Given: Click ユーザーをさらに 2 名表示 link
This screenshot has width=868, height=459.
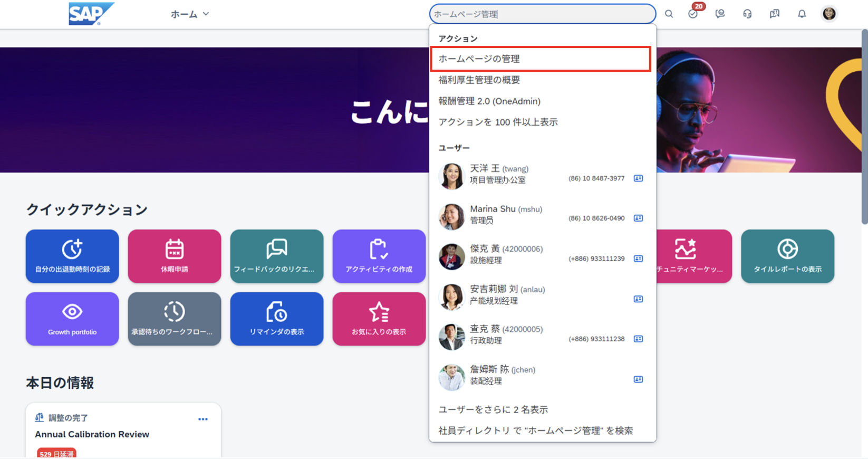Looking at the screenshot, I should tap(493, 409).
